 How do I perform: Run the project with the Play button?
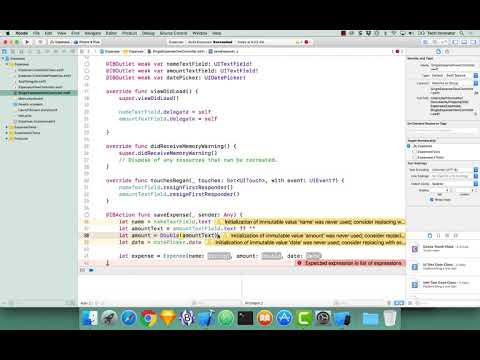click(x=27, y=42)
